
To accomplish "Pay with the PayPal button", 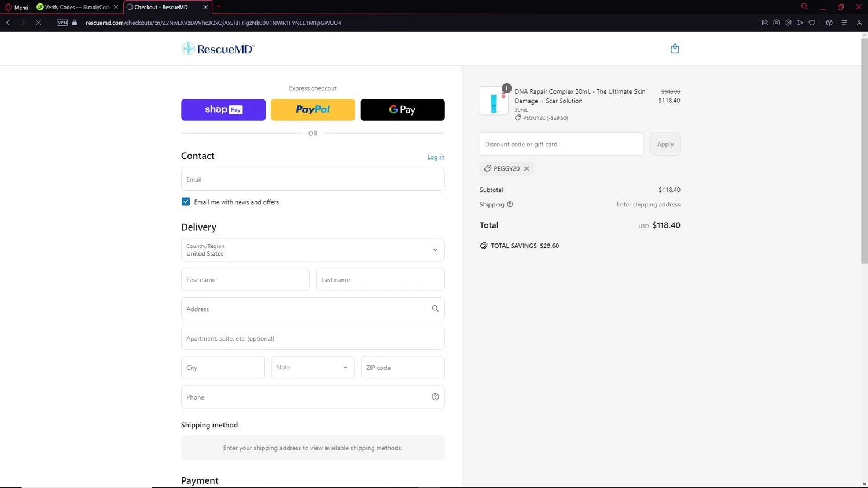I will pyautogui.click(x=313, y=110).
